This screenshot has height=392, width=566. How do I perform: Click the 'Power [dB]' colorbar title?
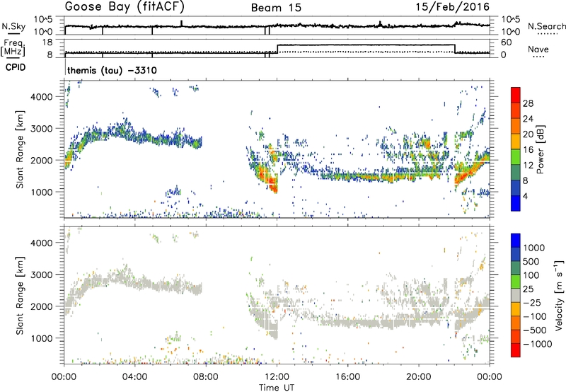click(x=540, y=149)
